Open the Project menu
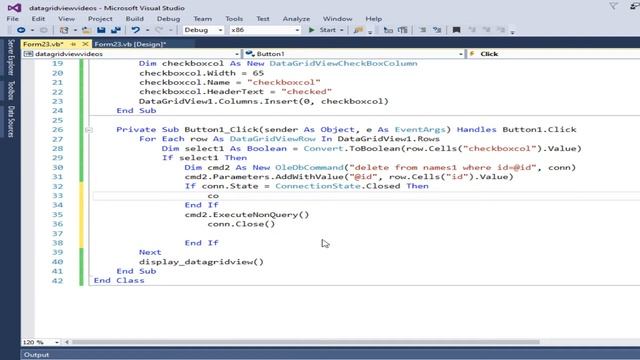640x360 pixels. click(x=100, y=19)
